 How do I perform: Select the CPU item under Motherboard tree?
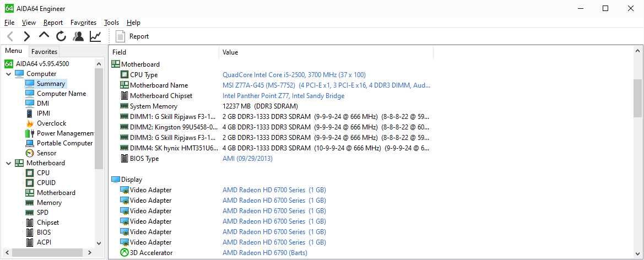coord(43,173)
